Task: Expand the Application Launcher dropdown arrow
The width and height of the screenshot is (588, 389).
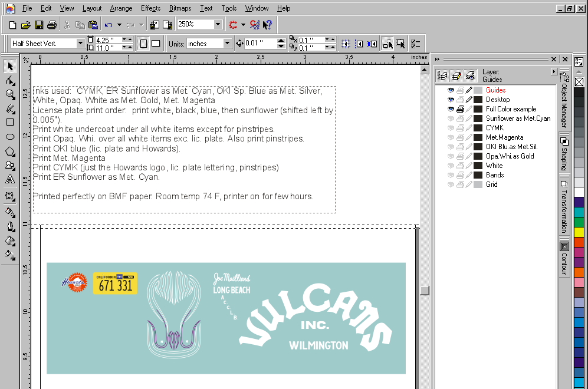Action: point(243,25)
